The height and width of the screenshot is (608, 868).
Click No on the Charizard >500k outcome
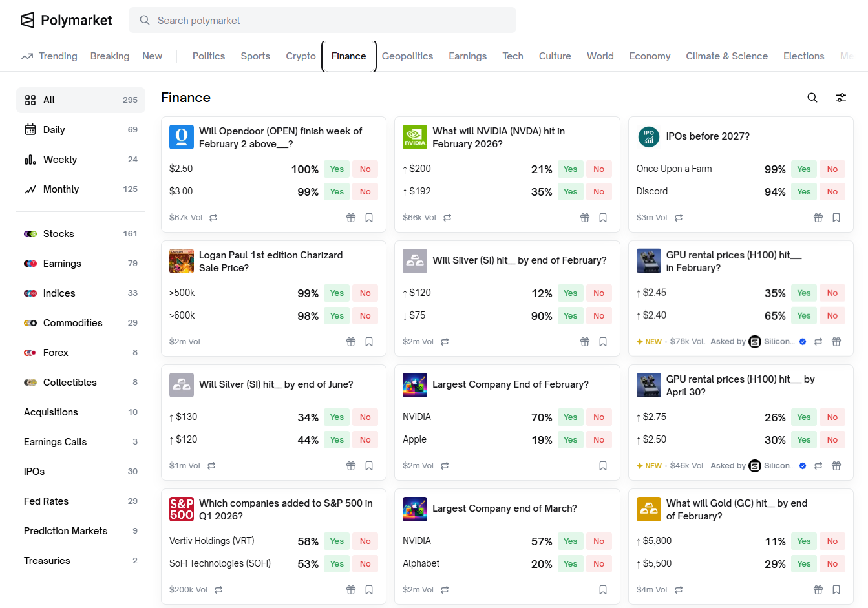point(365,293)
